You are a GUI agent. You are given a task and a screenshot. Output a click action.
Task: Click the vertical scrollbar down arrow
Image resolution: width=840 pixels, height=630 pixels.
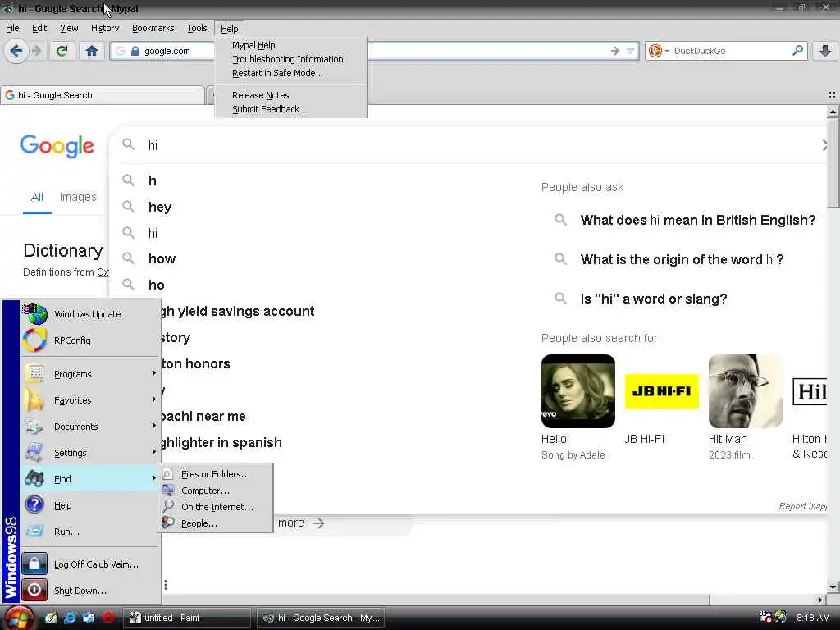click(833, 587)
